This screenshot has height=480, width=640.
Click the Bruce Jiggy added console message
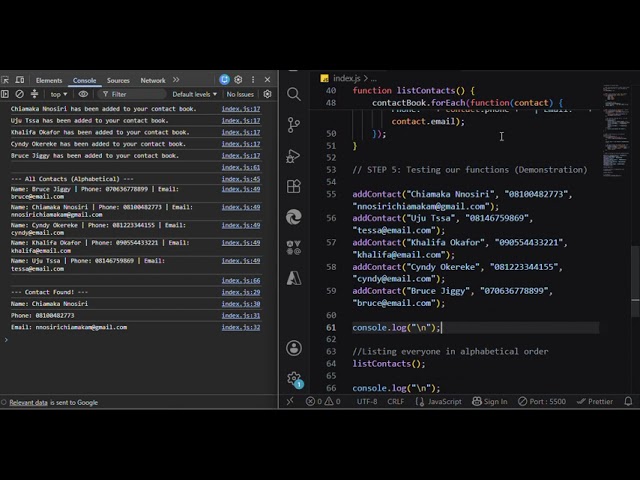pyautogui.click(x=95, y=156)
